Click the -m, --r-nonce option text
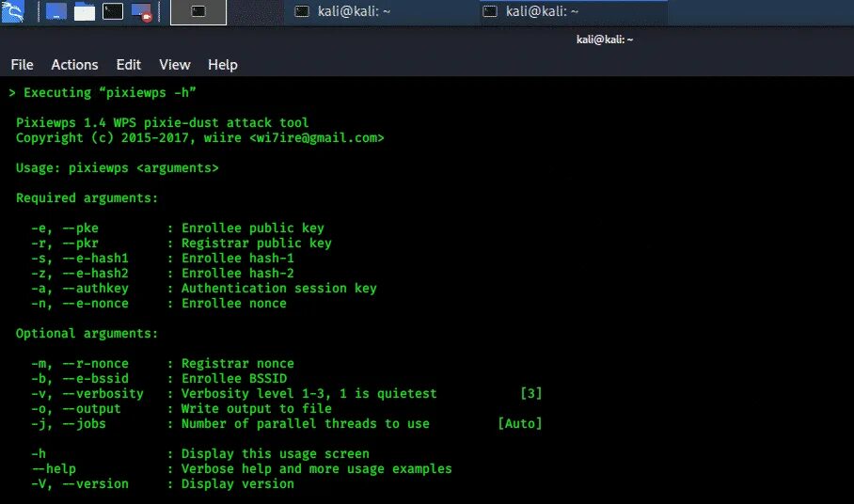Screen dimensions: 854x504 pos(80,364)
